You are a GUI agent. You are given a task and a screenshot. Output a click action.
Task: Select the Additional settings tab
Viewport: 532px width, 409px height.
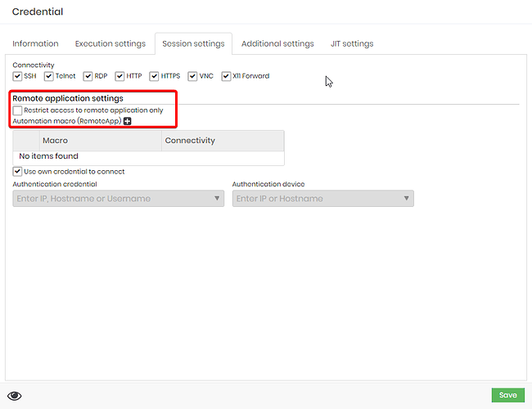[277, 43]
